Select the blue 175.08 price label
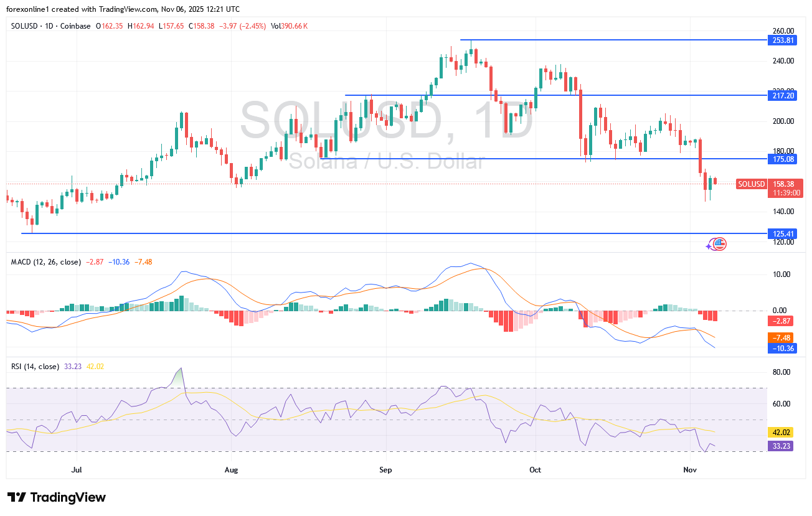Screen dimensions: 812x516 tap(783, 159)
